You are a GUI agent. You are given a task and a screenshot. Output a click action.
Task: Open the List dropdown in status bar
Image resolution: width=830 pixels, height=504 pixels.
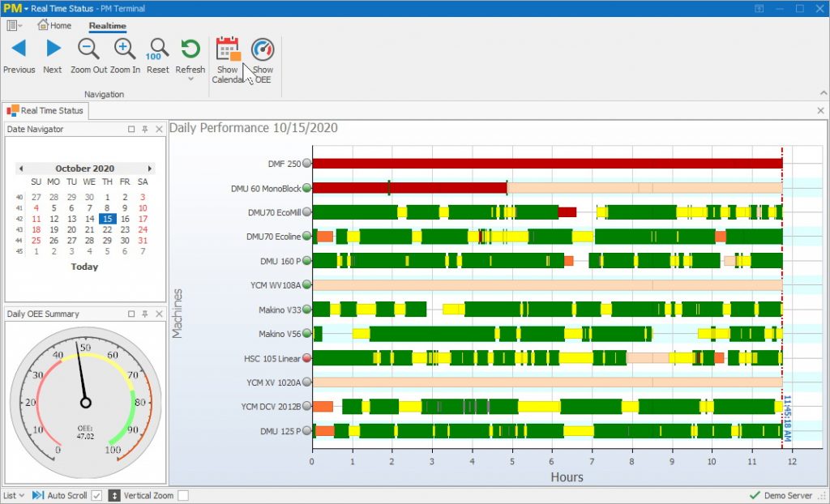click(x=13, y=496)
